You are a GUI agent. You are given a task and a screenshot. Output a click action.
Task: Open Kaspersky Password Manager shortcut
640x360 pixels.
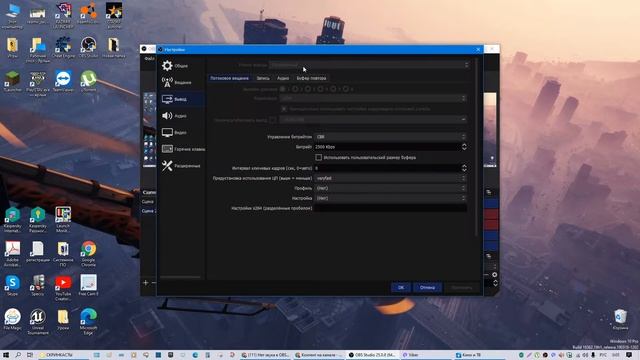(38, 219)
